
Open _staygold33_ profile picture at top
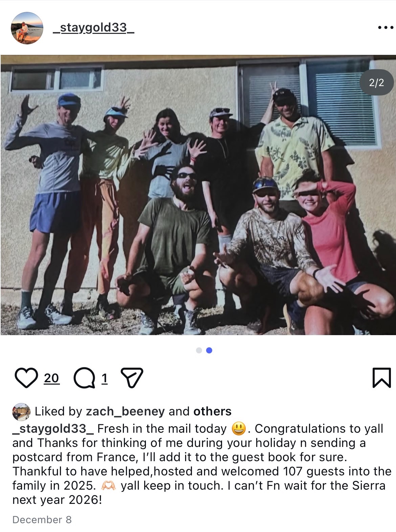(27, 28)
